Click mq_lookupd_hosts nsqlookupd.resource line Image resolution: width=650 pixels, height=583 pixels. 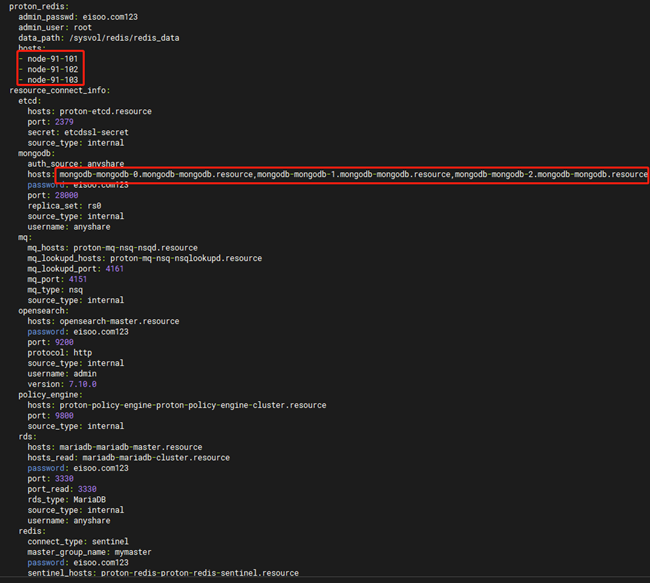[145, 258]
